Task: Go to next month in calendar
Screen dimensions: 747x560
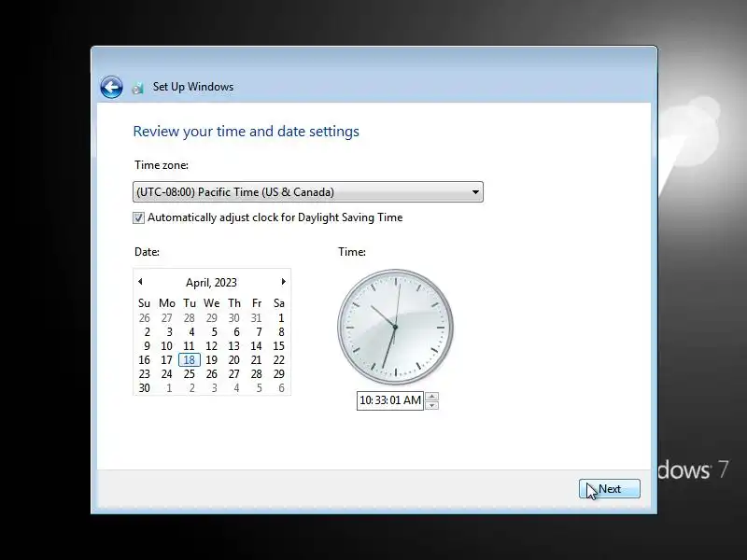Action: (x=284, y=282)
